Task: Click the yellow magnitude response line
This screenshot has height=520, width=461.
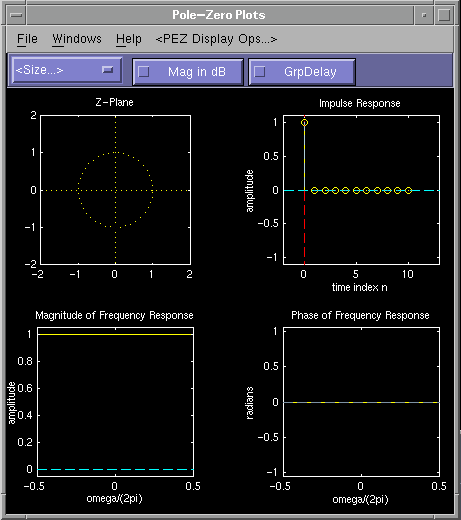Action: coord(115,334)
